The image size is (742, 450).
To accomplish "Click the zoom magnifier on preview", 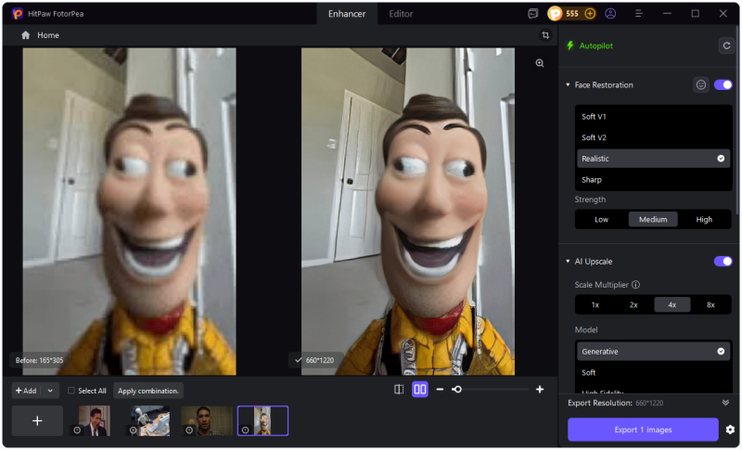I will (539, 63).
